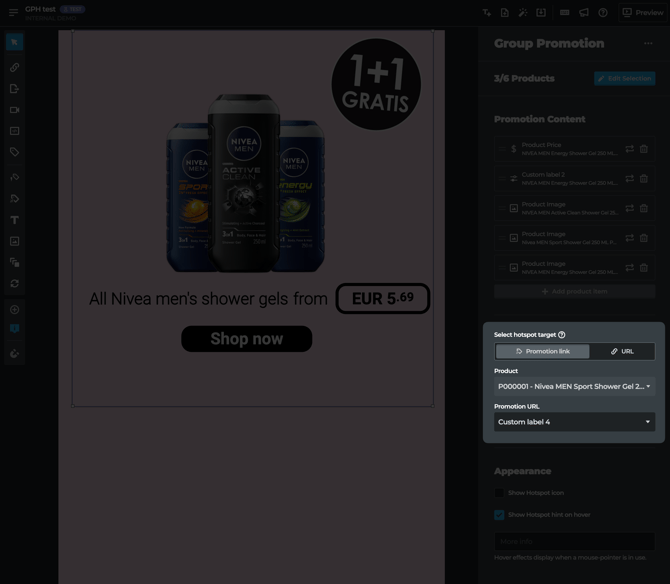Image resolution: width=670 pixels, height=584 pixels.
Task: Click the download import icon in top toolbar
Action: coord(541,13)
